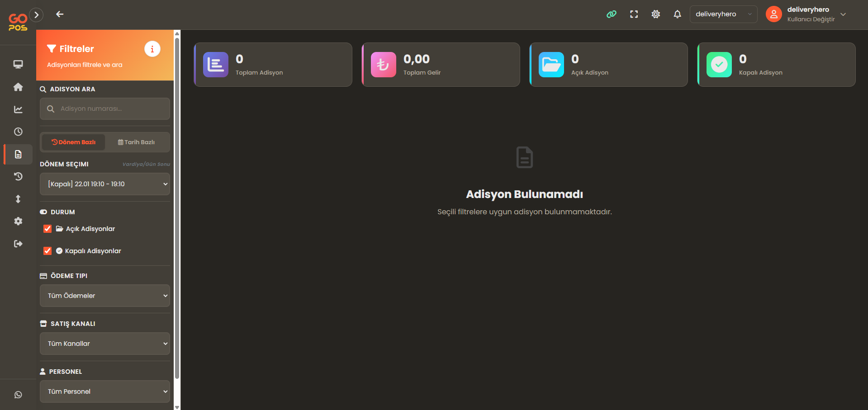Switch to Tarih Bazlı tab
868x410 pixels.
[x=136, y=142]
